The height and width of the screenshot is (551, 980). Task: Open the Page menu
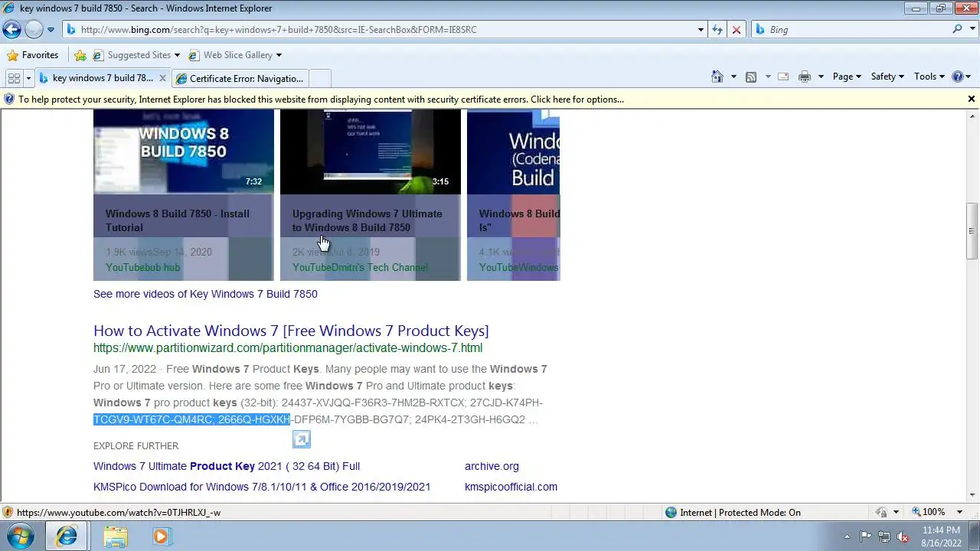tap(847, 77)
